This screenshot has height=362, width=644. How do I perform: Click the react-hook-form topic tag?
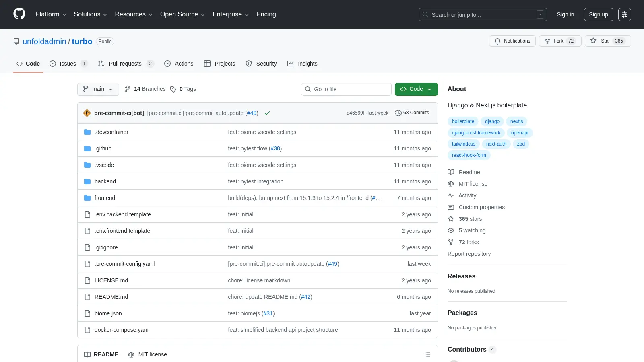point(469,155)
